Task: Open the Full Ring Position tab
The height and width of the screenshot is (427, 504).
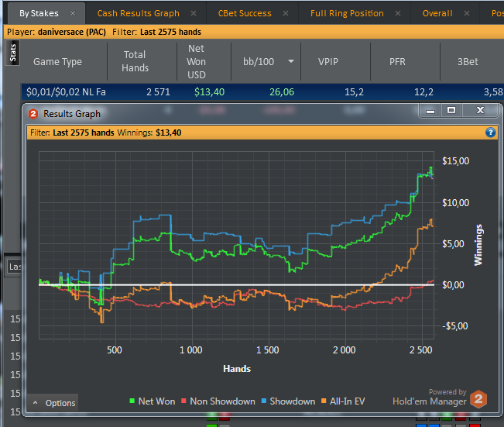Action: [x=347, y=13]
